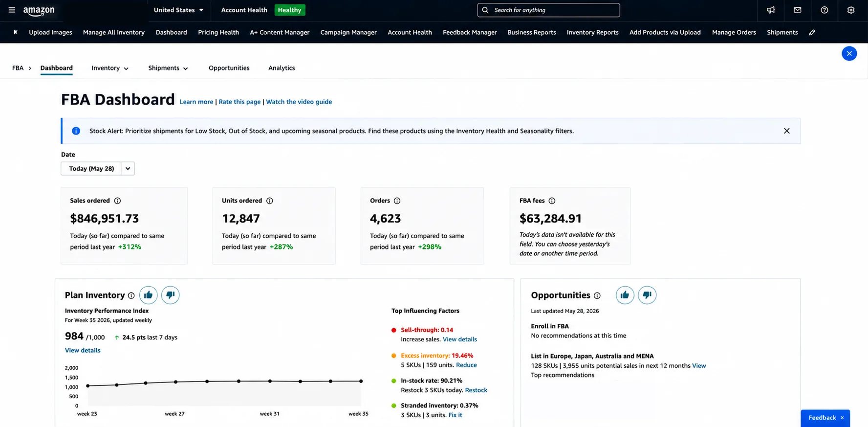Click View details under Inventory Performance Index

pos(83,350)
